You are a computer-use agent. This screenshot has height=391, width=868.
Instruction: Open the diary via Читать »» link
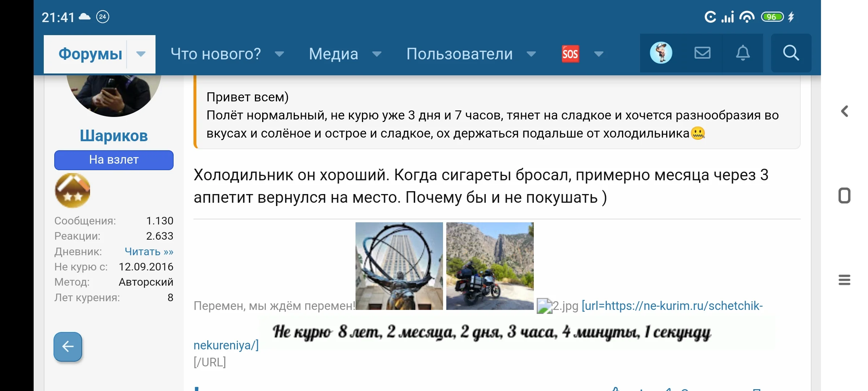coord(148,251)
